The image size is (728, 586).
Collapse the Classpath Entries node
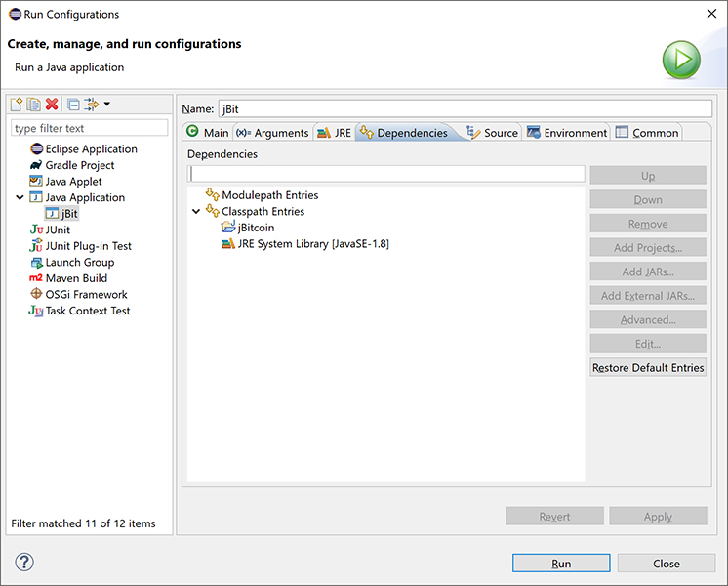point(196,212)
